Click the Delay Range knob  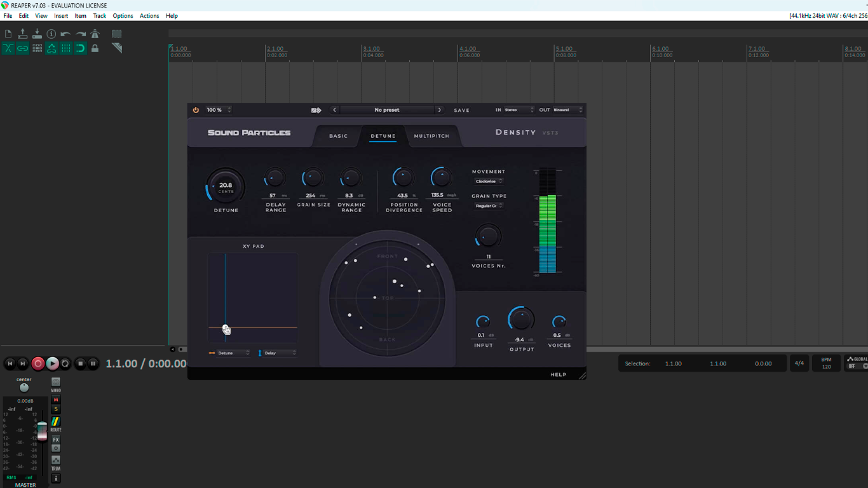tap(276, 179)
